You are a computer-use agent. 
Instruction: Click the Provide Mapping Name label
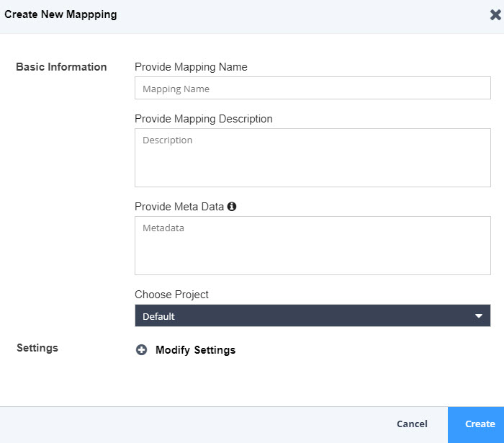(191, 67)
